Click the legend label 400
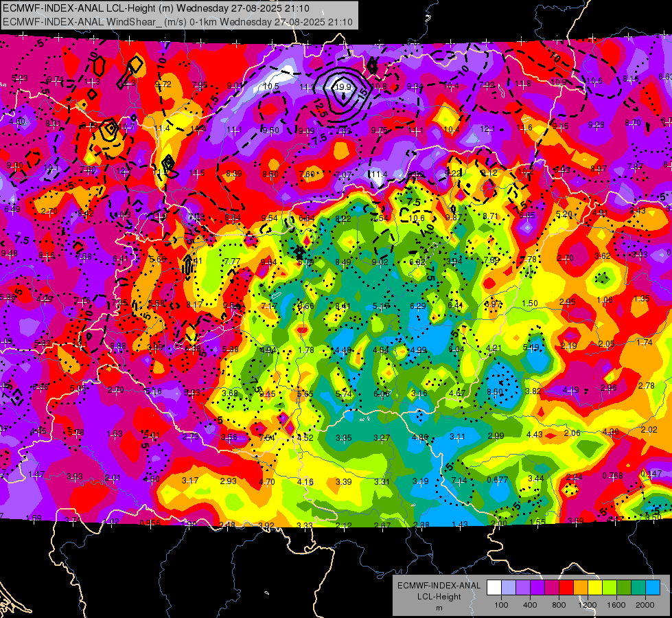Viewport: 672px width, 618px height. (530, 605)
